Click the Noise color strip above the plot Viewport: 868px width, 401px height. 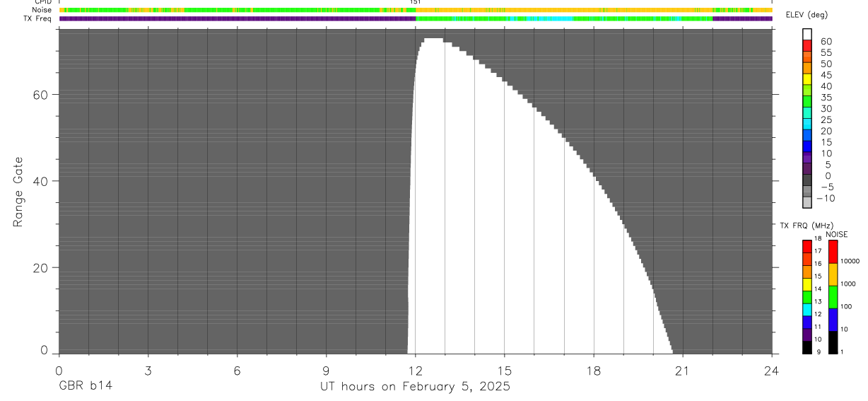(416, 10)
